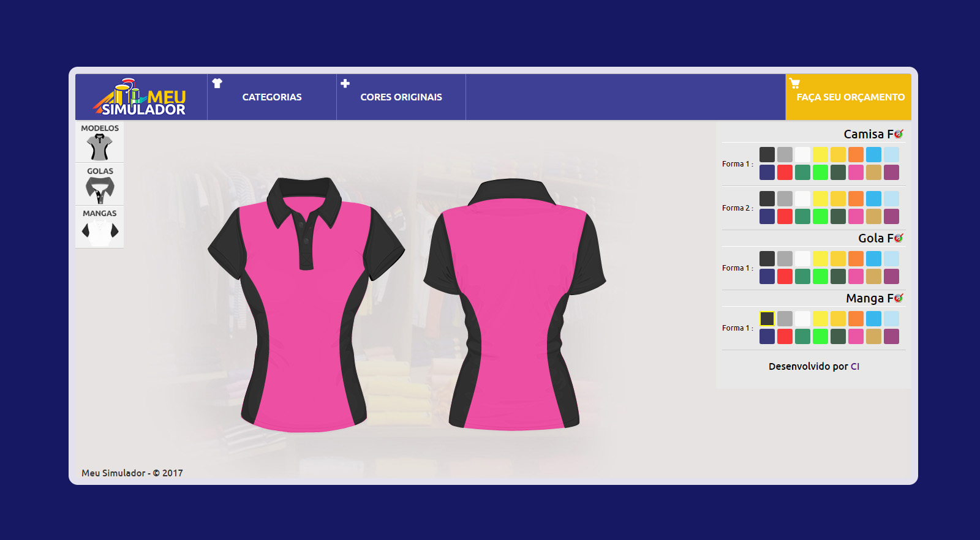Pick amber gold for Camisa Forma 1

coord(838,154)
